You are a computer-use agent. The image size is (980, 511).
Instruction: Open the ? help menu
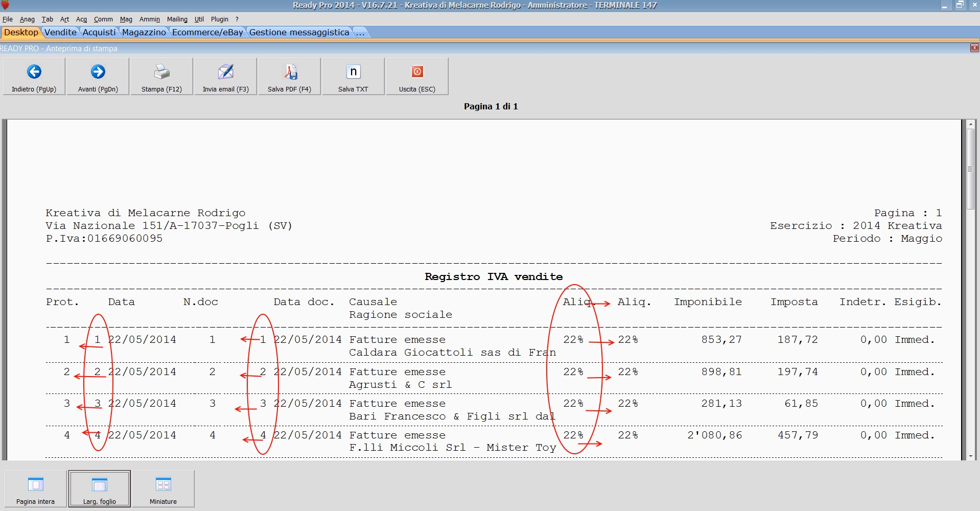237,19
